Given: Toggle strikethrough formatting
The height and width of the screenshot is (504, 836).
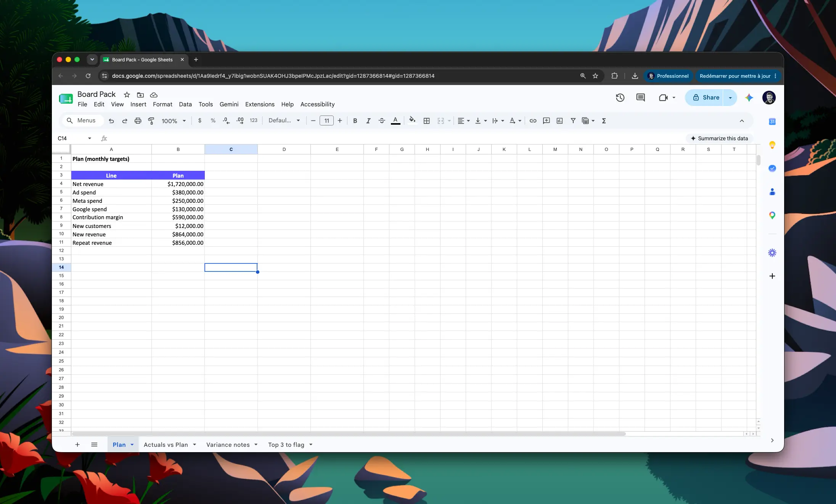Looking at the screenshot, I should tap(382, 121).
